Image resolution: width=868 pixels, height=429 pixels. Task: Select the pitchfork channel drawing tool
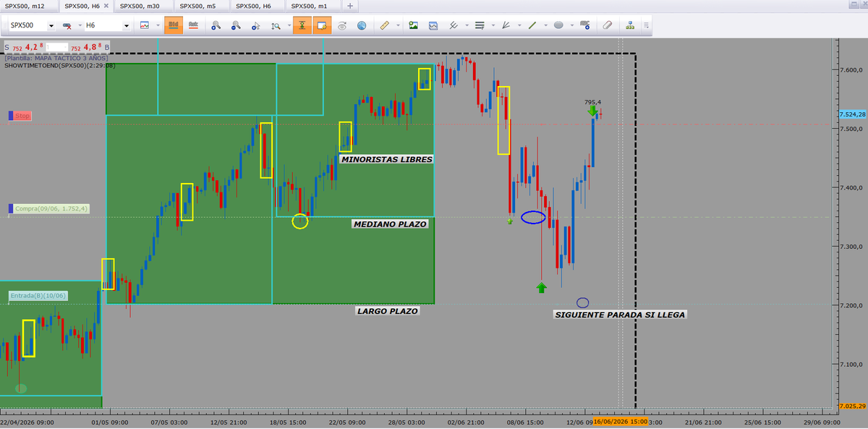click(454, 25)
